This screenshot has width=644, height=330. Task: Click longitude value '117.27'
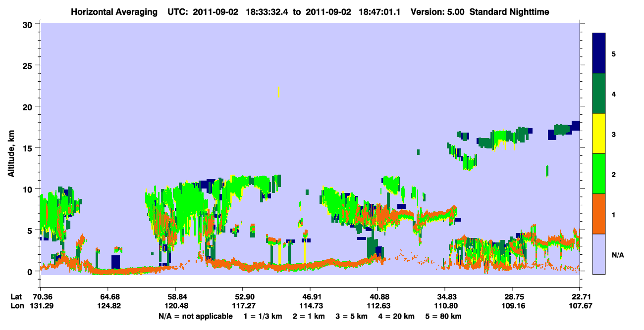(x=244, y=306)
